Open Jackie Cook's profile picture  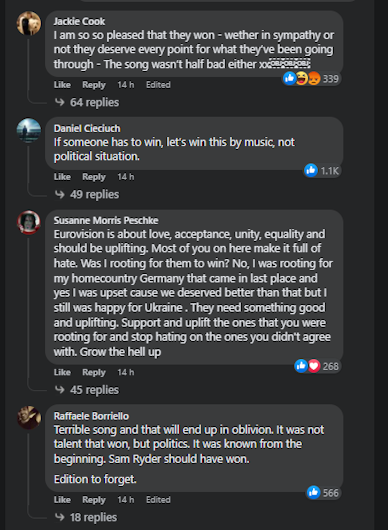29,23
